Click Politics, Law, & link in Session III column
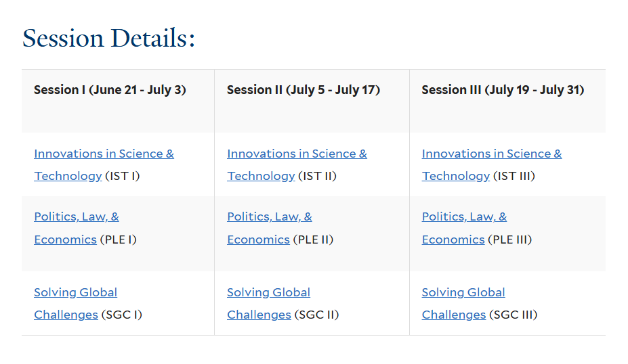 point(464,217)
